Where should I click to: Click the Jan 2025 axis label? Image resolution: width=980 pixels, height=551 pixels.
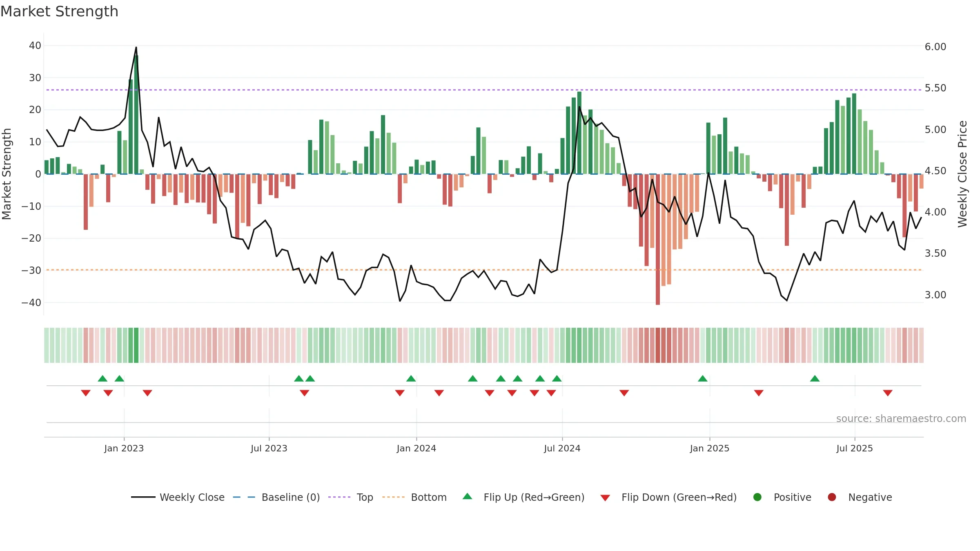[710, 448]
